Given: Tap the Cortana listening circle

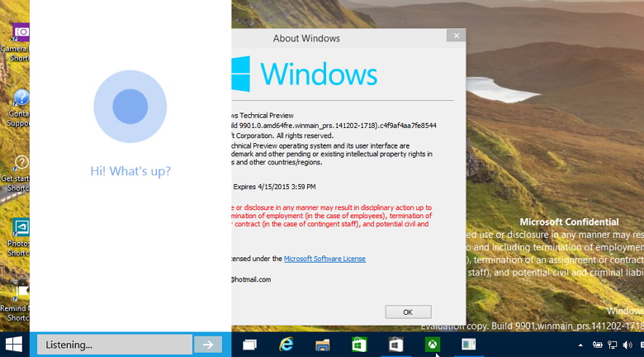Looking at the screenshot, I should [130, 107].
